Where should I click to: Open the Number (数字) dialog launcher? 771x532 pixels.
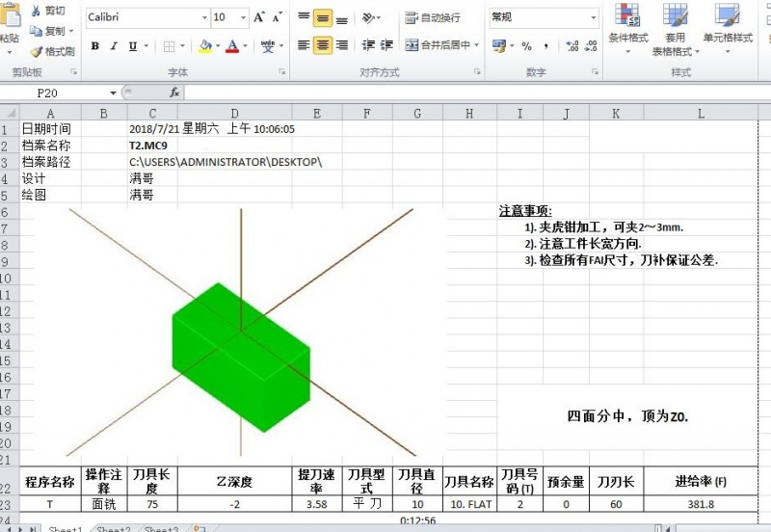click(x=595, y=72)
